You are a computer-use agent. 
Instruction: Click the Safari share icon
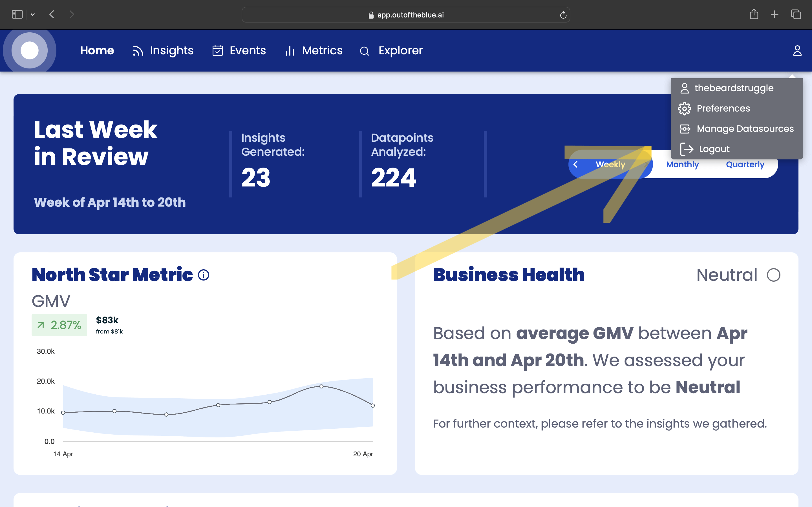click(x=754, y=14)
